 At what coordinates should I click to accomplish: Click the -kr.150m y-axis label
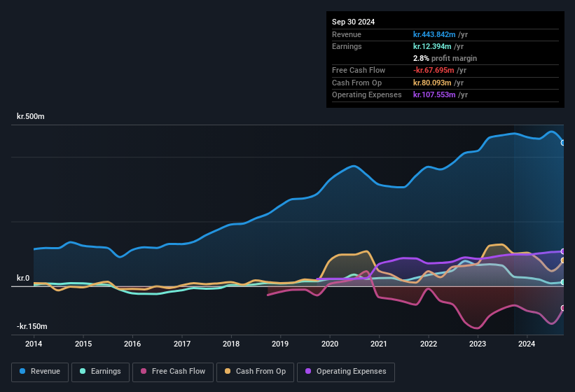point(32,326)
